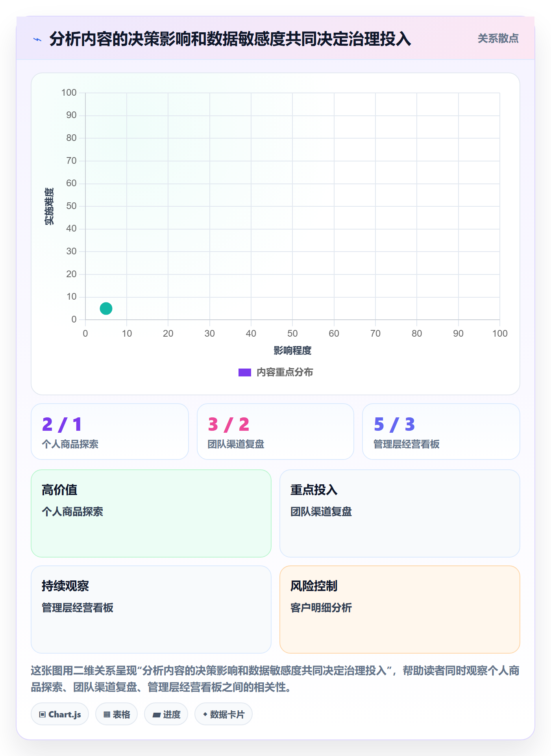Click the lightning bolt icon beside the title

click(x=37, y=39)
